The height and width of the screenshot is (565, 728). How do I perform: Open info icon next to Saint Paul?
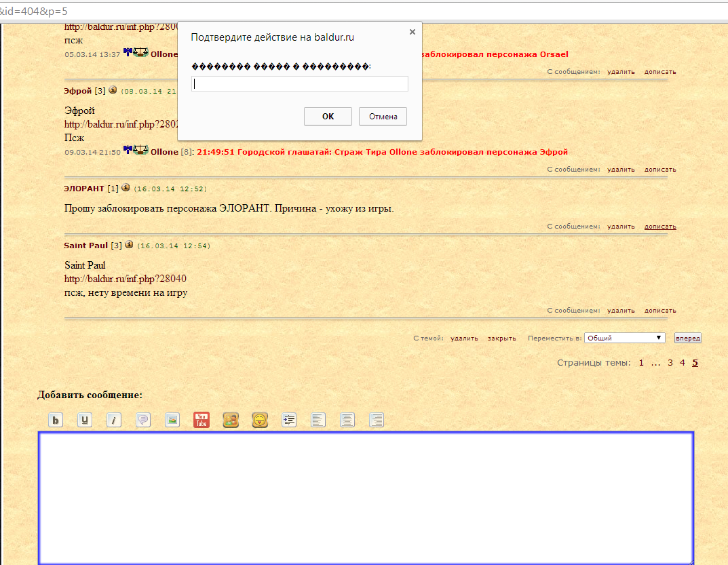click(129, 245)
